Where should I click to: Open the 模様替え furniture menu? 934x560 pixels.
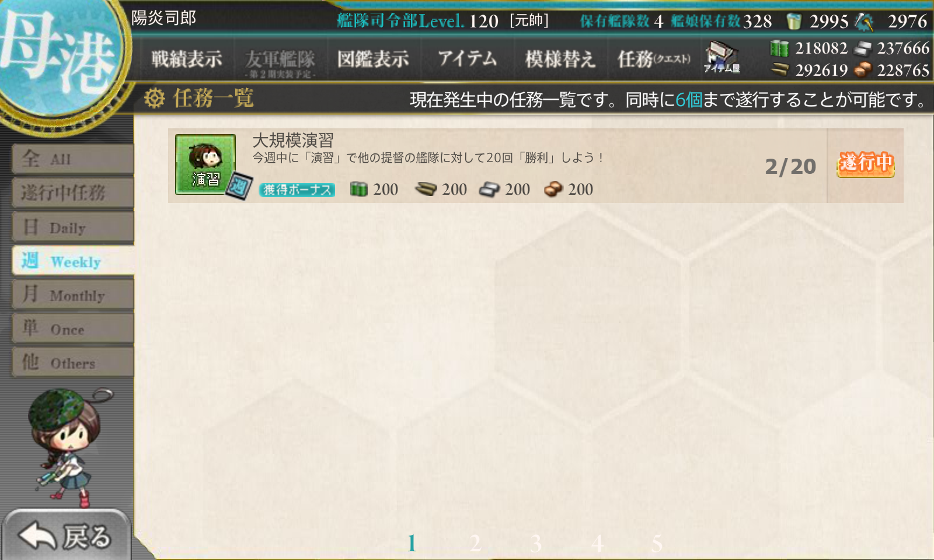pyautogui.click(x=560, y=59)
